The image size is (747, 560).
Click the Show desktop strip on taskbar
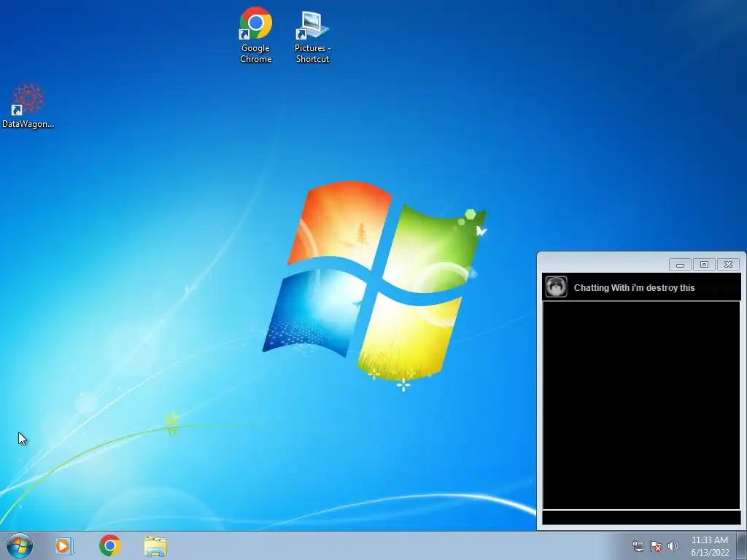pos(742,546)
